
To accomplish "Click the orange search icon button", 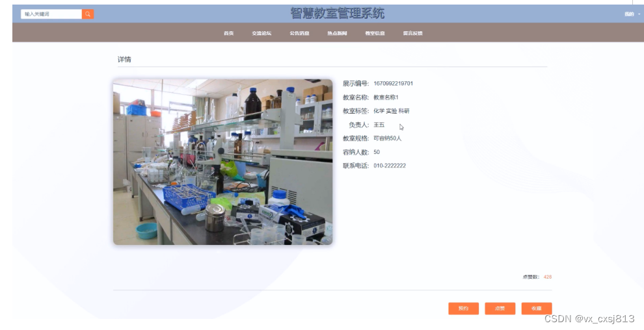I will click(87, 14).
